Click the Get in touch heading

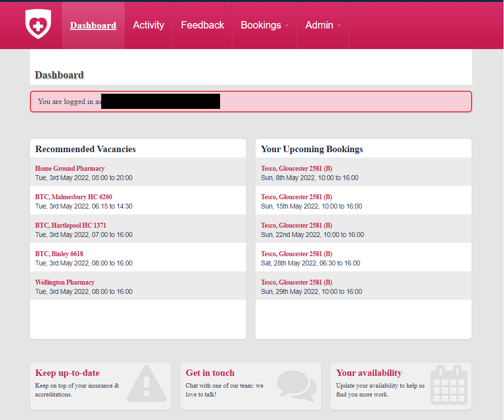coord(210,373)
